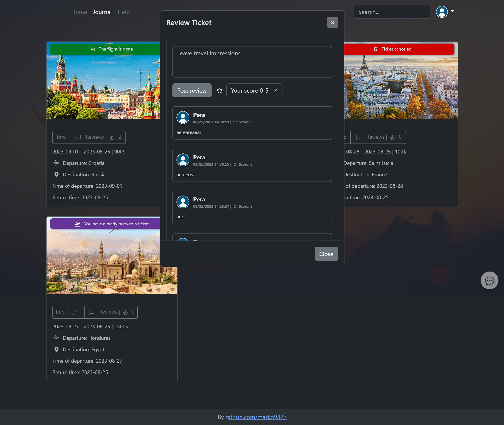The image size is (504, 425).
Task: Open the user account dropdown caret
Action: tap(452, 11)
